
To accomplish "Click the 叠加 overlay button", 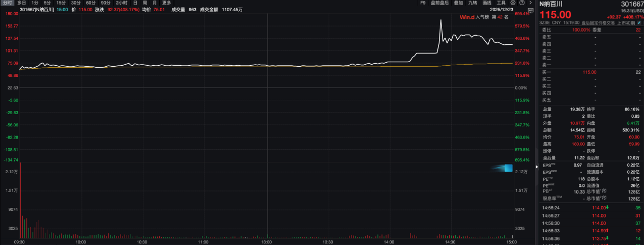I will pyautogui.click(x=458, y=3).
